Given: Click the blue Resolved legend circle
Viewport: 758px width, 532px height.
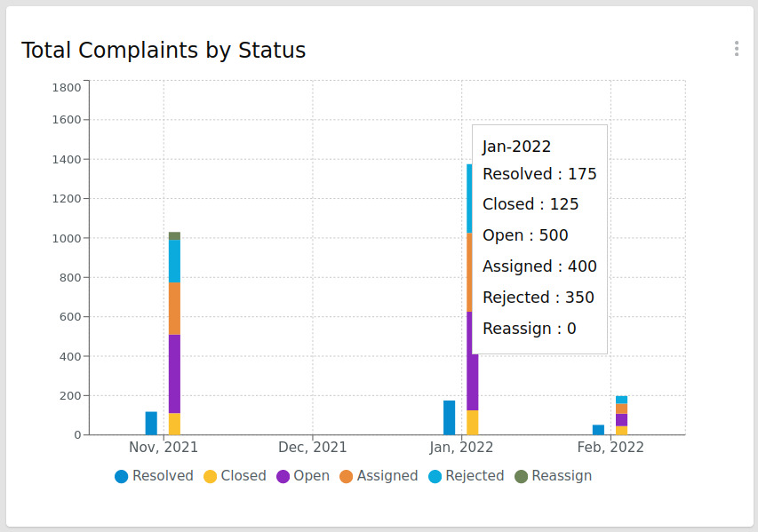Looking at the screenshot, I should click(x=122, y=476).
